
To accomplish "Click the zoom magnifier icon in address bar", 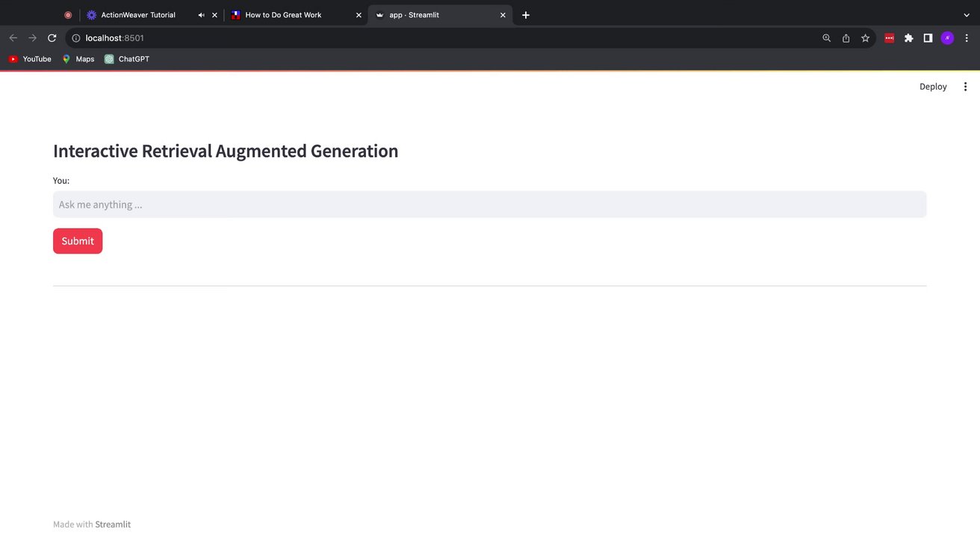I will (826, 38).
